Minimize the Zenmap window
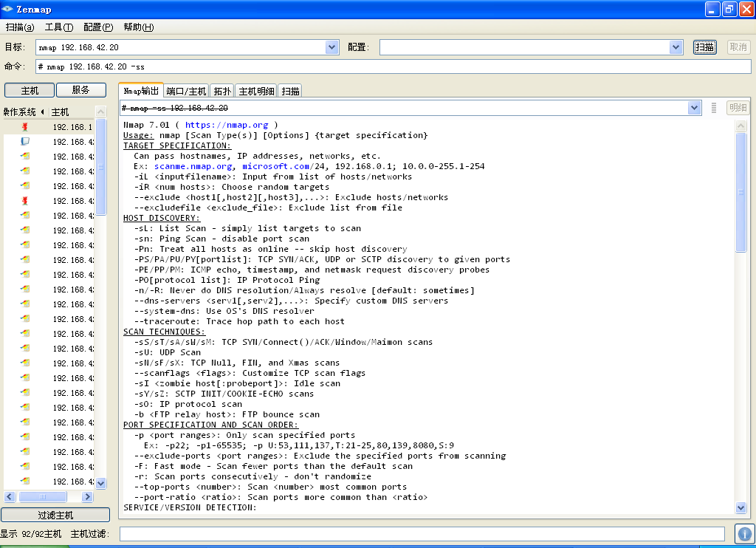 [x=712, y=9]
